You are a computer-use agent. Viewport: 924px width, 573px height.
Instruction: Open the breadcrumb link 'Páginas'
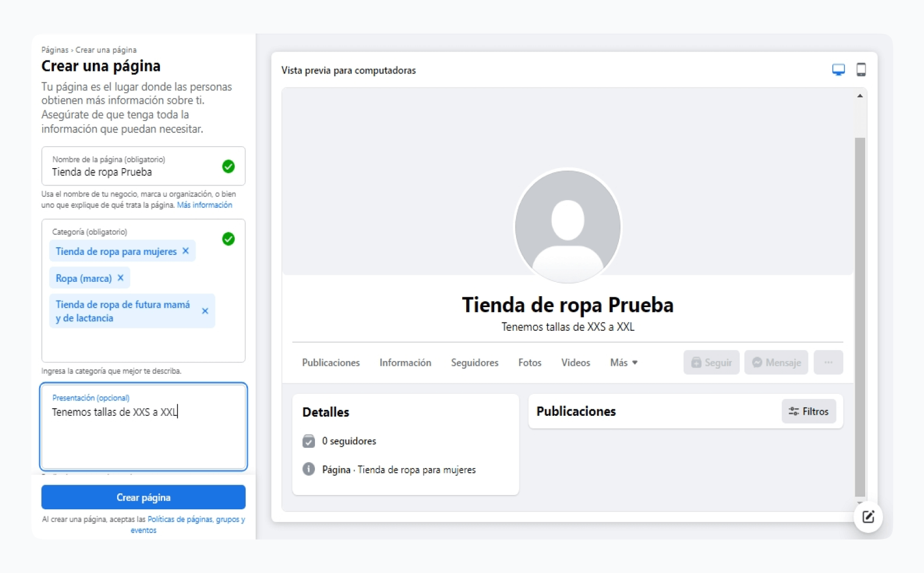[53, 49]
